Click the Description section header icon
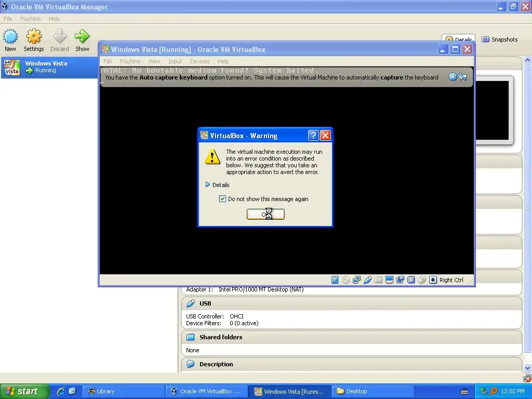The image size is (532, 399). pos(191,364)
